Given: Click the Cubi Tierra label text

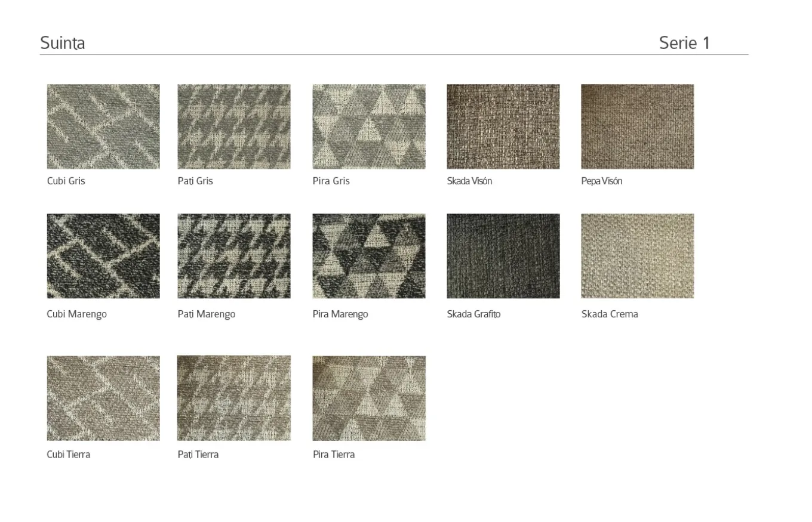Looking at the screenshot, I should tap(69, 455).
